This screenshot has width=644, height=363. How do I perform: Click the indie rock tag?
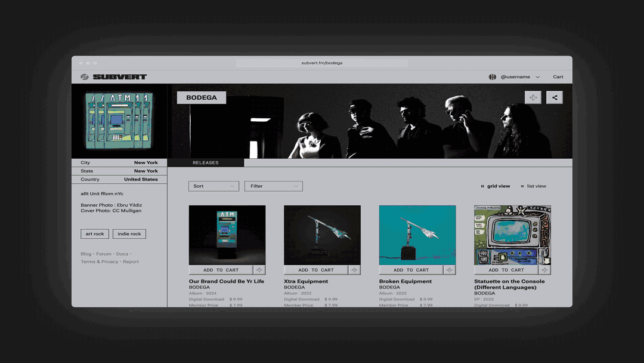click(x=129, y=234)
